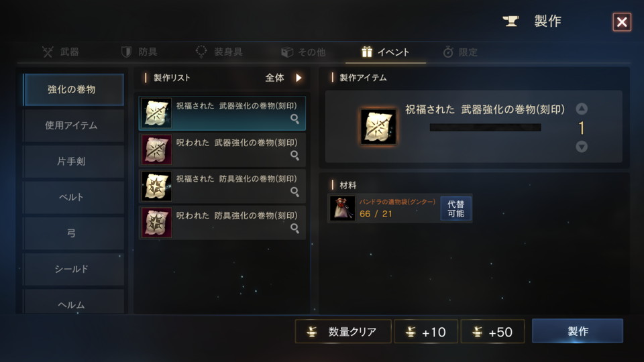Select the 片手剣 category

(x=73, y=162)
